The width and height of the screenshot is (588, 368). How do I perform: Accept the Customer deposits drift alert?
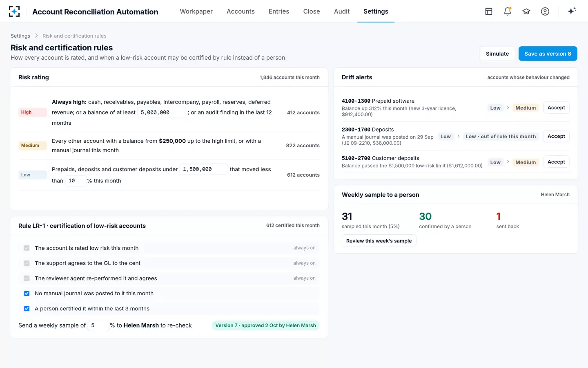(x=556, y=162)
